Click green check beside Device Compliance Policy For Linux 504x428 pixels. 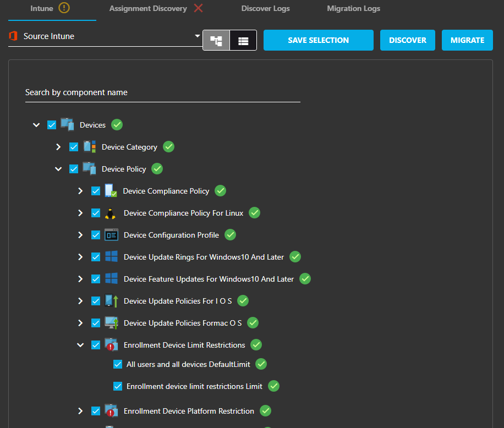(254, 213)
